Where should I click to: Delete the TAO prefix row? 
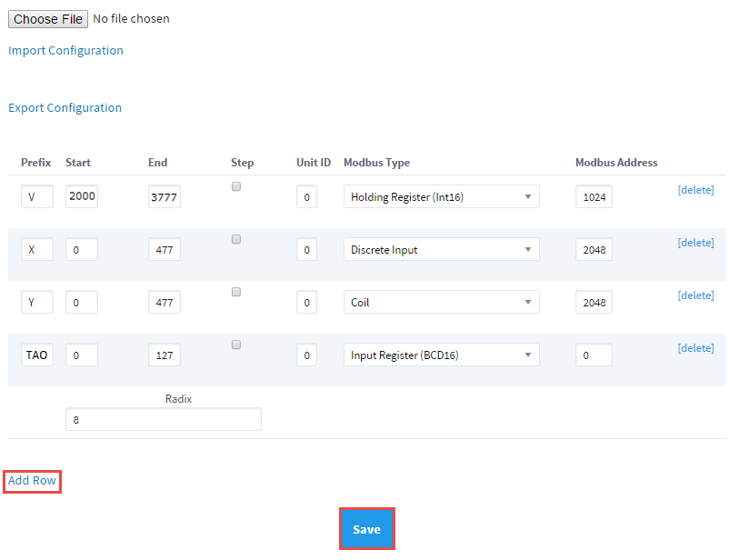click(x=695, y=347)
